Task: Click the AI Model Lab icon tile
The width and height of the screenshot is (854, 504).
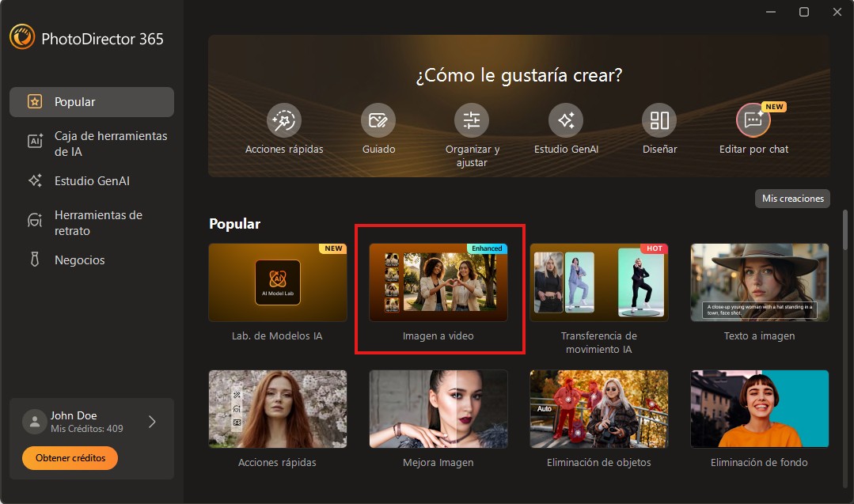Action: point(278,282)
